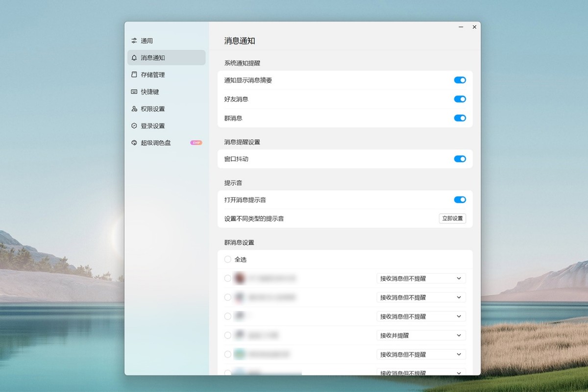The image size is (588, 392).
Task: Select the 全选 radio button
Action: tap(227, 259)
